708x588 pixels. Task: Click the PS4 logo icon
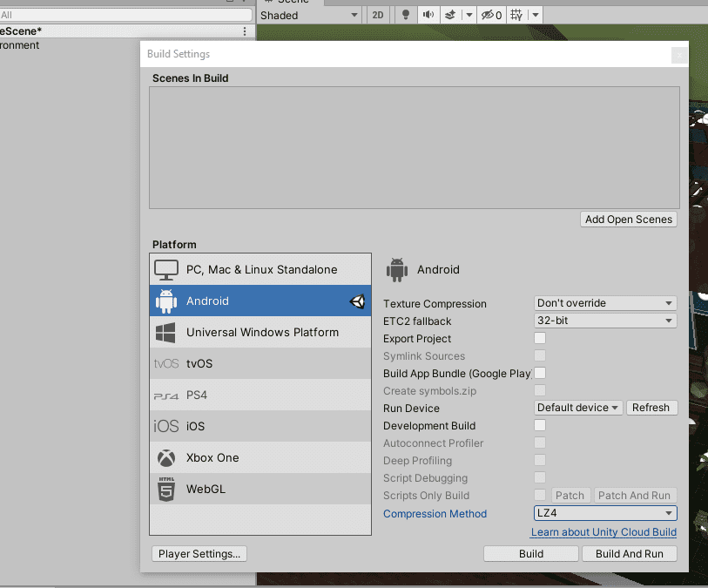coord(166,396)
